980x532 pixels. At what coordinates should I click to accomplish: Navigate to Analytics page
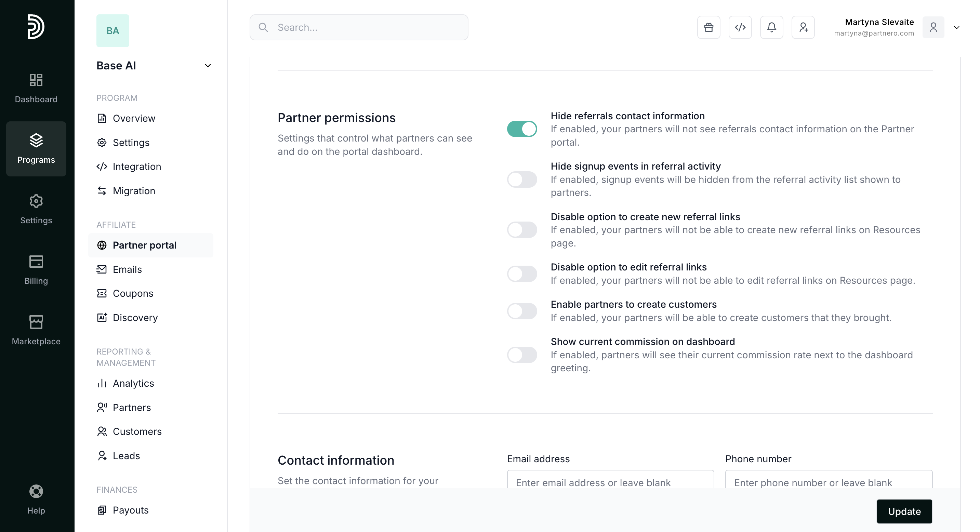pyautogui.click(x=133, y=383)
